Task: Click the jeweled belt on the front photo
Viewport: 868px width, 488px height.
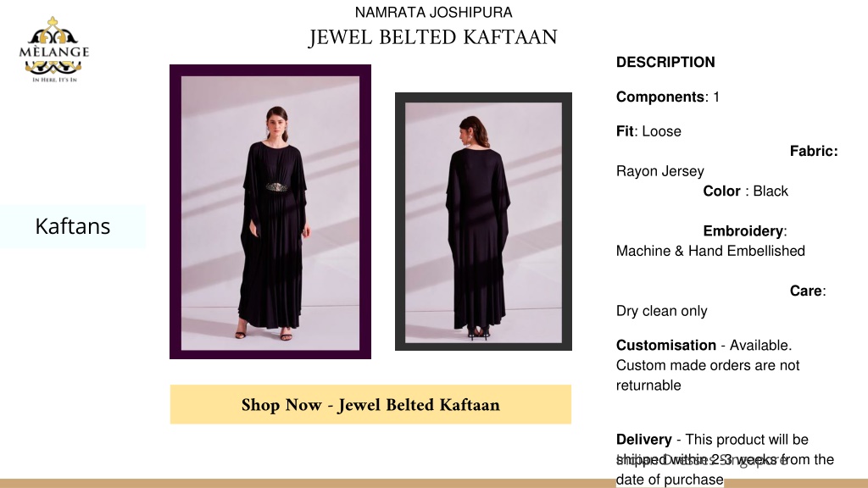Action: 277,187
